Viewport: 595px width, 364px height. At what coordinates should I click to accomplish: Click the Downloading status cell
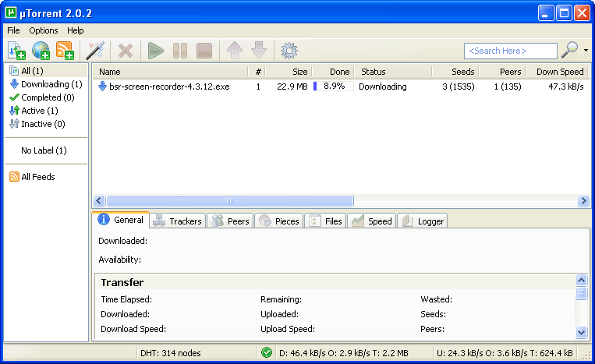coord(382,87)
